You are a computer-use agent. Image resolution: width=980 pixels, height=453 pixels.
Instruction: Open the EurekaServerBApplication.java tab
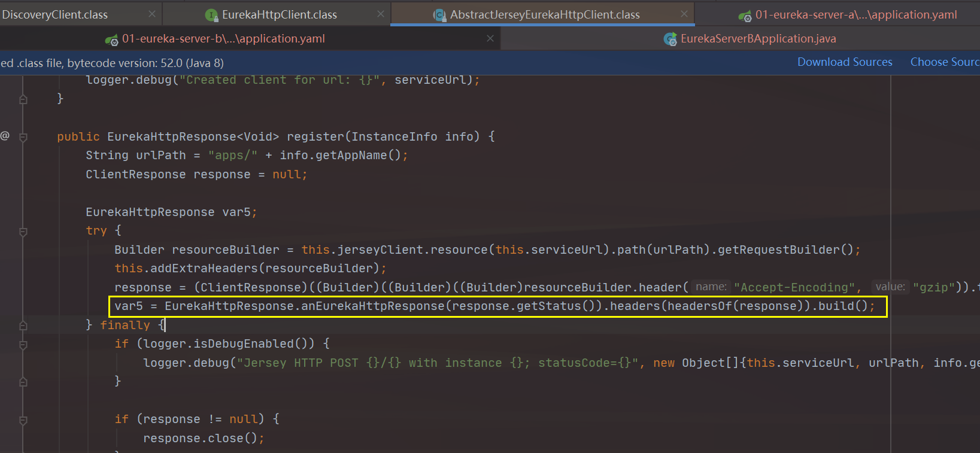[x=758, y=38]
